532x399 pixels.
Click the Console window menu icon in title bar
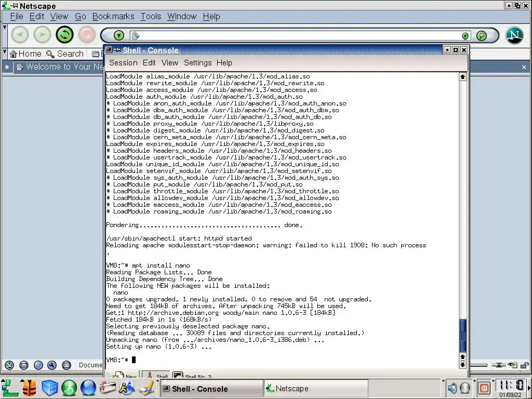[x=109, y=49]
